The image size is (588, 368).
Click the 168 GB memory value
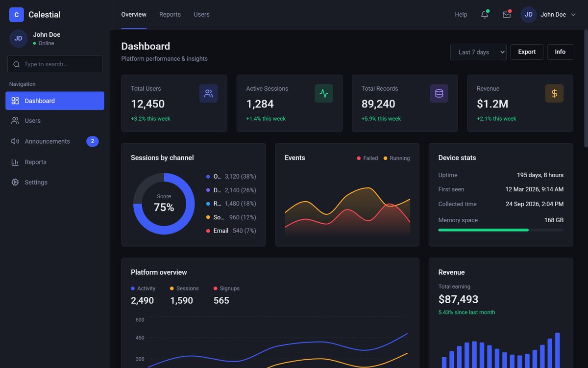554,220
